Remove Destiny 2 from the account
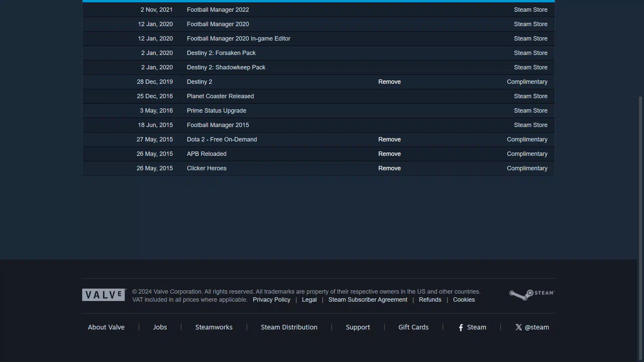Screen dimensions: 644x362 click(x=389, y=82)
